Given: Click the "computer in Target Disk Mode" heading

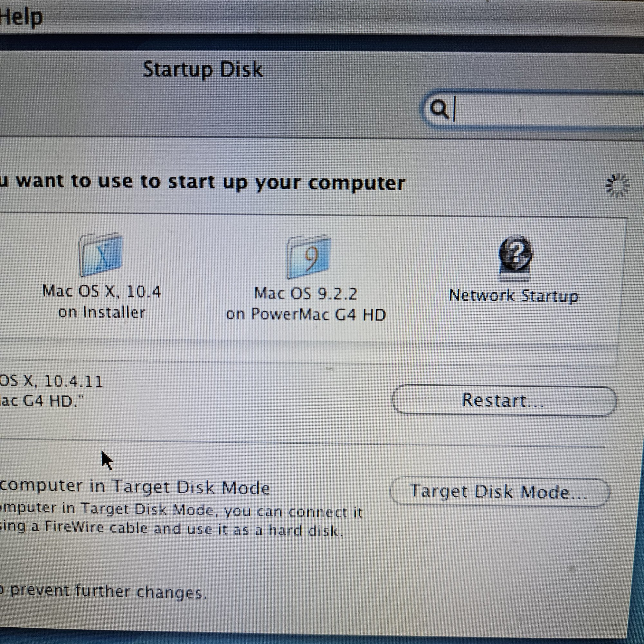Looking at the screenshot, I should (x=135, y=487).
